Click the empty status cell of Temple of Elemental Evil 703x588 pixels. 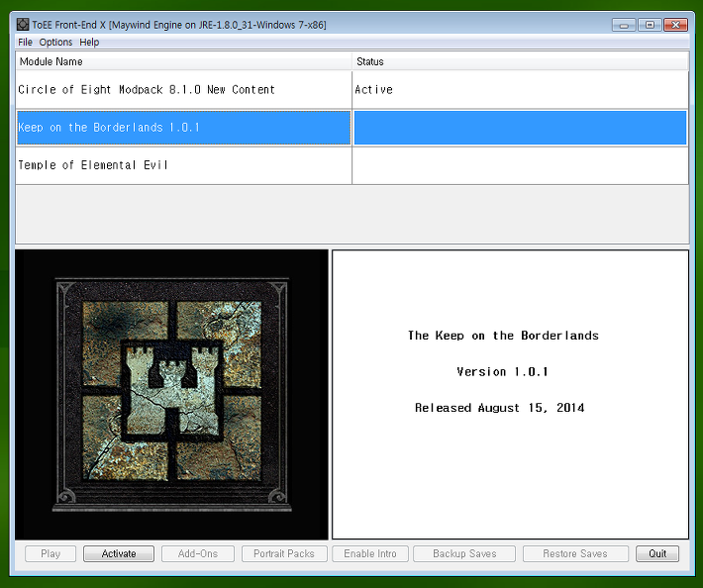[x=521, y=165]
